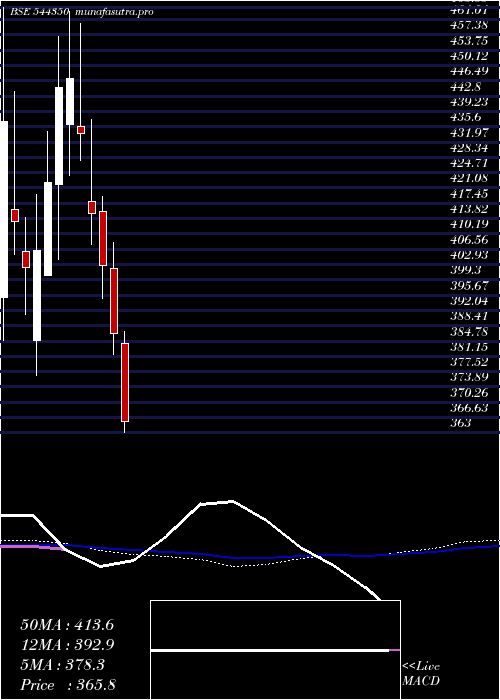This screenshot has height=700, width=500.
Task: Select the 424.71 price level
Action: click(x=469, y=163)
